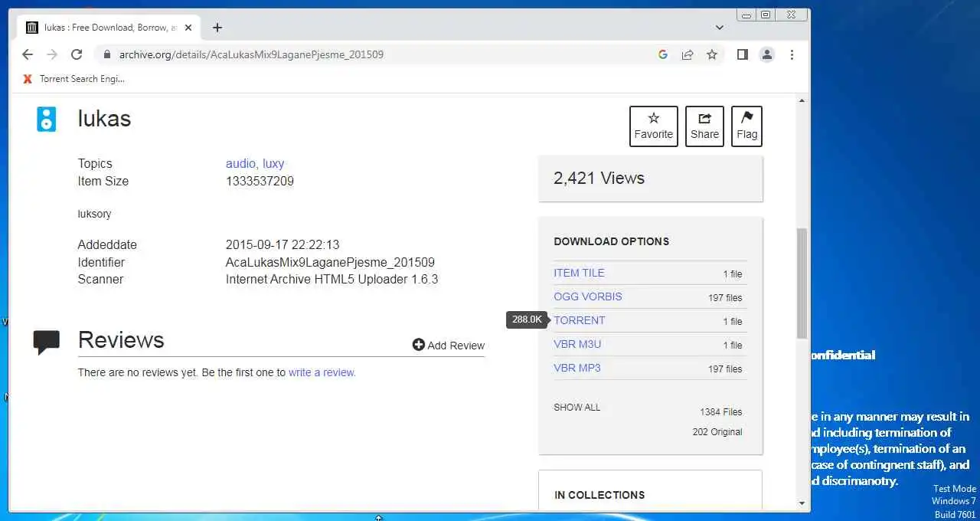Click the Identifier value AcaLukasMix9LaganePjesme_201509
980x521 pixels.
(x=330, y=262)
